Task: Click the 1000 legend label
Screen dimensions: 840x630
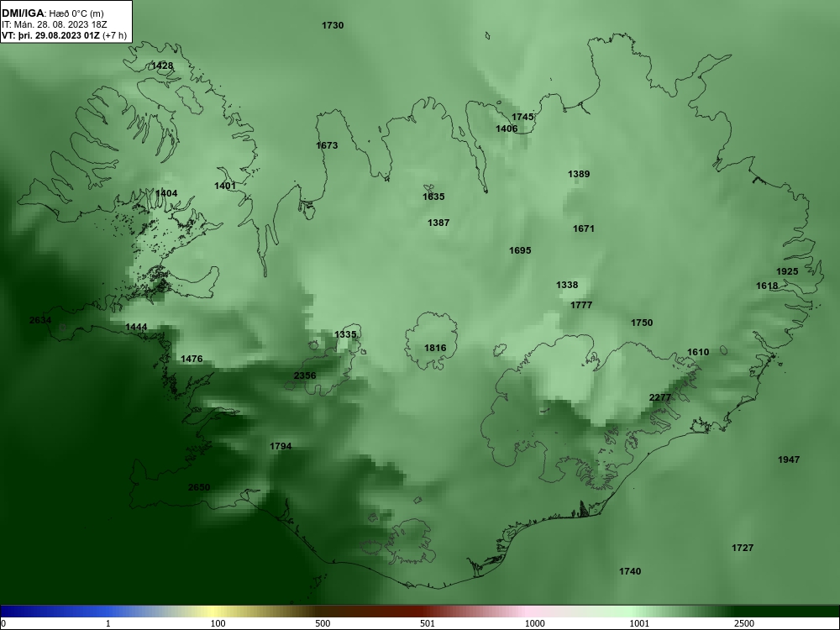Action: 534,623
